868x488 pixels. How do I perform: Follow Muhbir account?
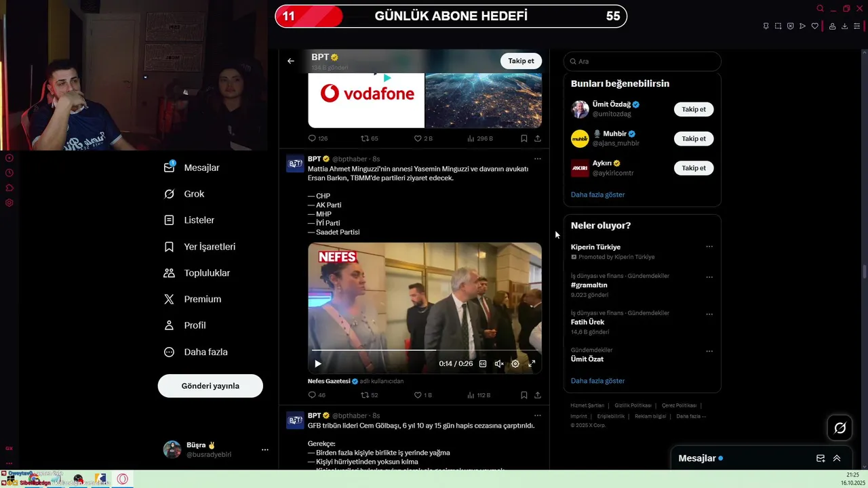pyautogui.click(x=694, y=138)
